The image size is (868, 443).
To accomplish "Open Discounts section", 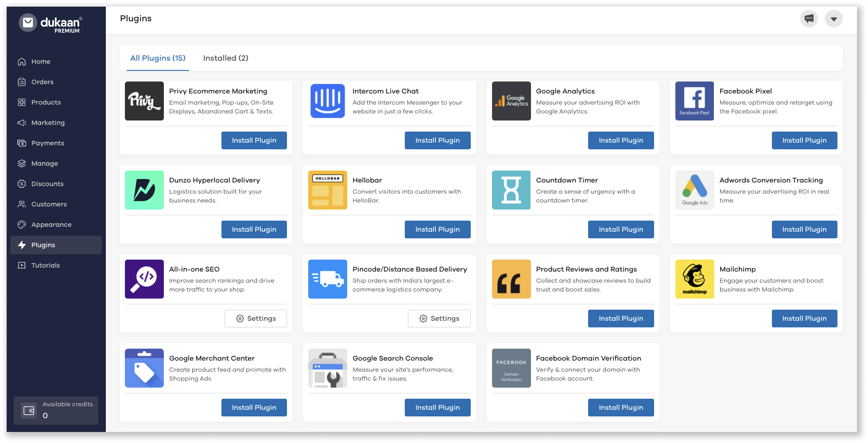I will click(x=56, y=184).
